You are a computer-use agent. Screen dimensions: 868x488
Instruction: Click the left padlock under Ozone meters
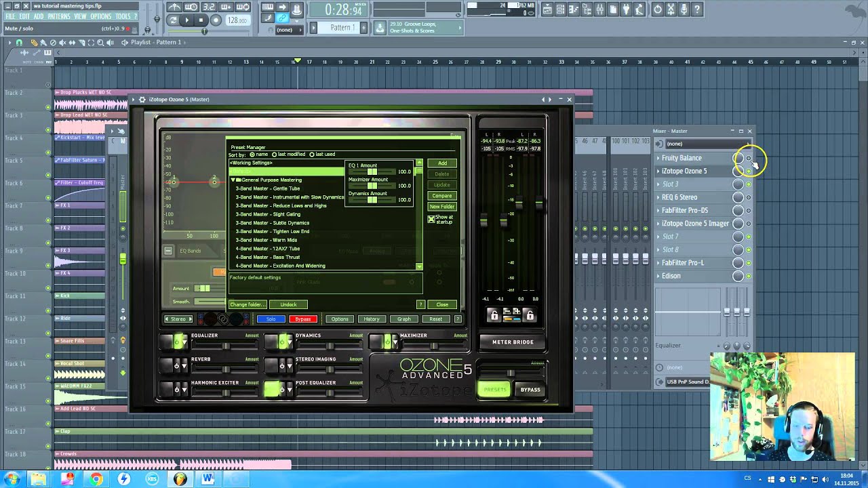tap(494, 315)
